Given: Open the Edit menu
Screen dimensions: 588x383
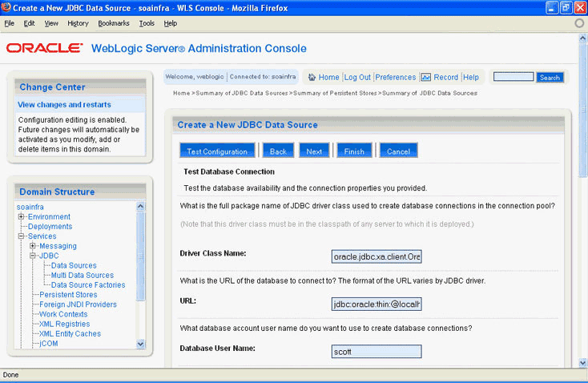Looking at the screenshot, I should 29,23.
